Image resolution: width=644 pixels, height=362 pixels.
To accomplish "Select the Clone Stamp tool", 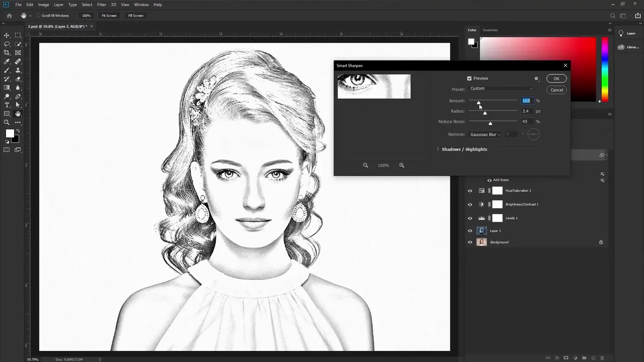I will click(x=18, y=70).
